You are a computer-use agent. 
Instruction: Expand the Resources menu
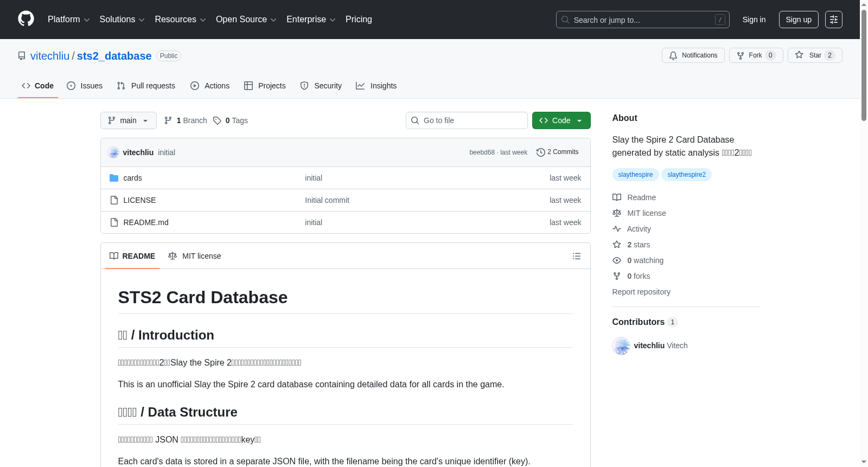point(180,20)
